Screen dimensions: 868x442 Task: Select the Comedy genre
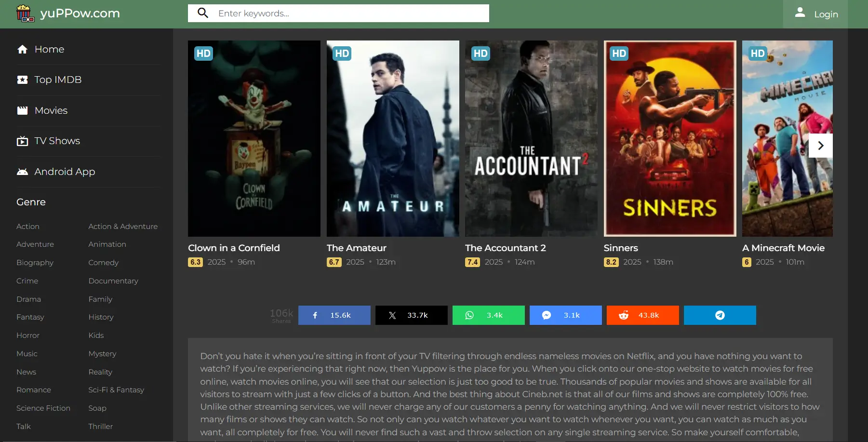(x=103, y=263)
